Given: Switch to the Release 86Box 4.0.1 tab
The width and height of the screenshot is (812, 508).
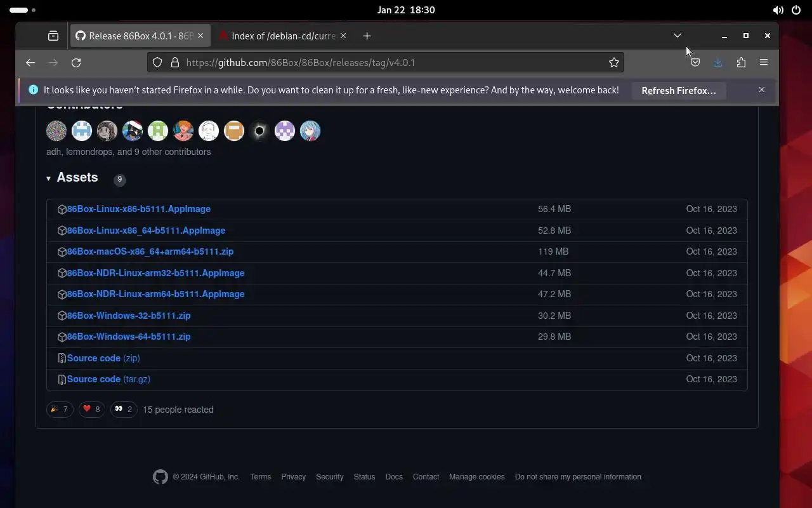Looking at the screenshot, I should coord(140,36).
